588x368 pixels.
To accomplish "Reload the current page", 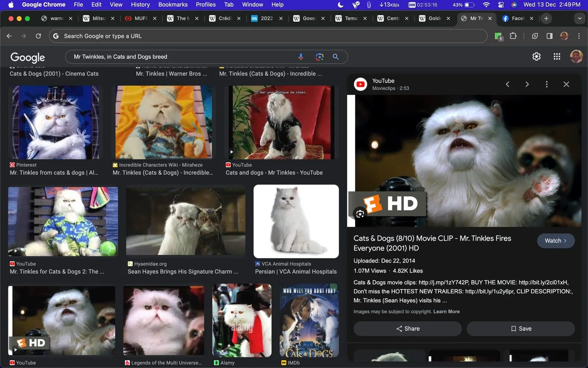I will (x=38, y=36).
